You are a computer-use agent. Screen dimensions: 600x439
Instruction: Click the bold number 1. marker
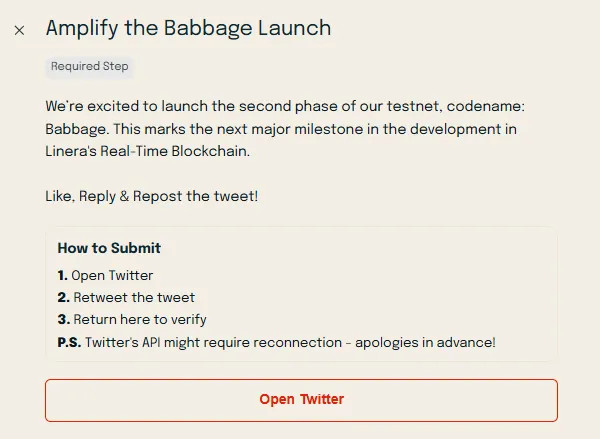(63, 275)
